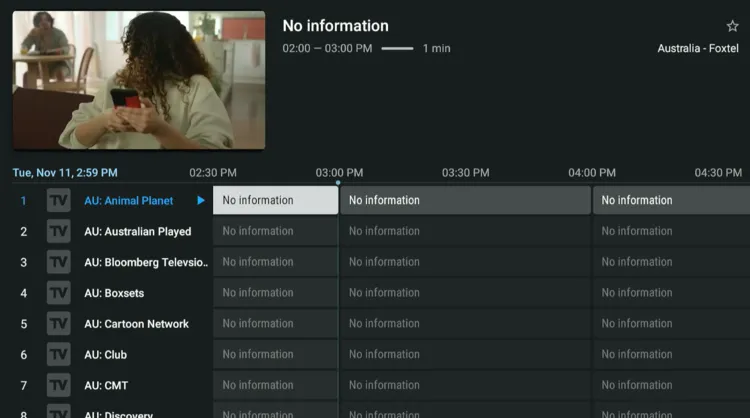Click the playing arrow beside AU: Animal Planet
This screenshot has height=418, width=750.
(x=201, y=200)
